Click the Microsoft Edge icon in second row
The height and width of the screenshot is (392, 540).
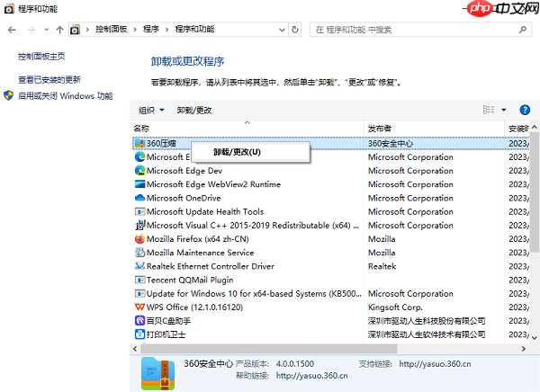coord(139,157)
